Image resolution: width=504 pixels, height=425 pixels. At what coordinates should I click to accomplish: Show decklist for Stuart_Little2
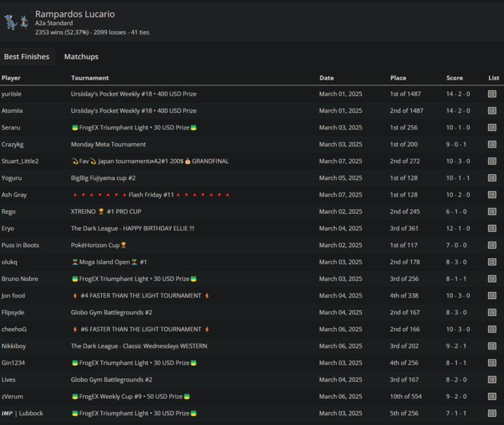point(492,161)
